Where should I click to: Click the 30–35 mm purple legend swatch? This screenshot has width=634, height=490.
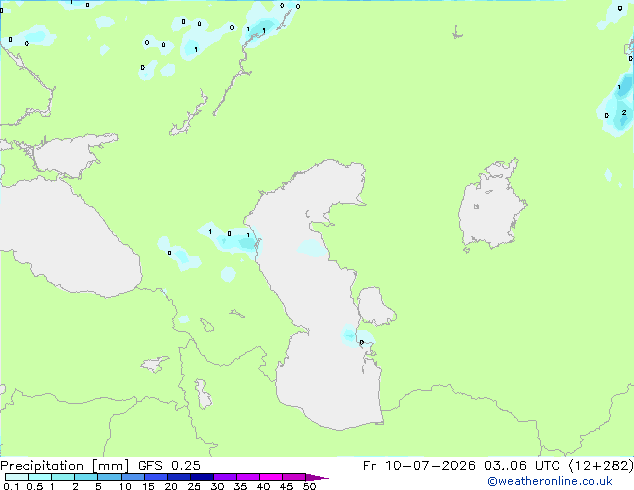click(x=225, y=477)
